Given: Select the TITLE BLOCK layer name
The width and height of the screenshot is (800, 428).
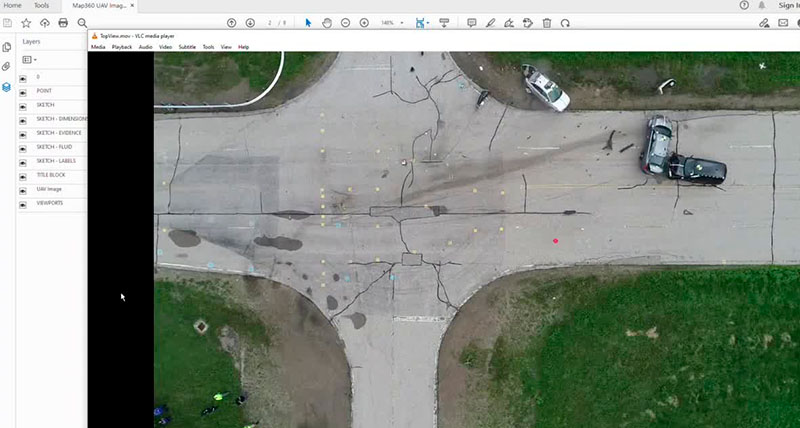Looking at the screenshot, I should (x=50, y=175).
